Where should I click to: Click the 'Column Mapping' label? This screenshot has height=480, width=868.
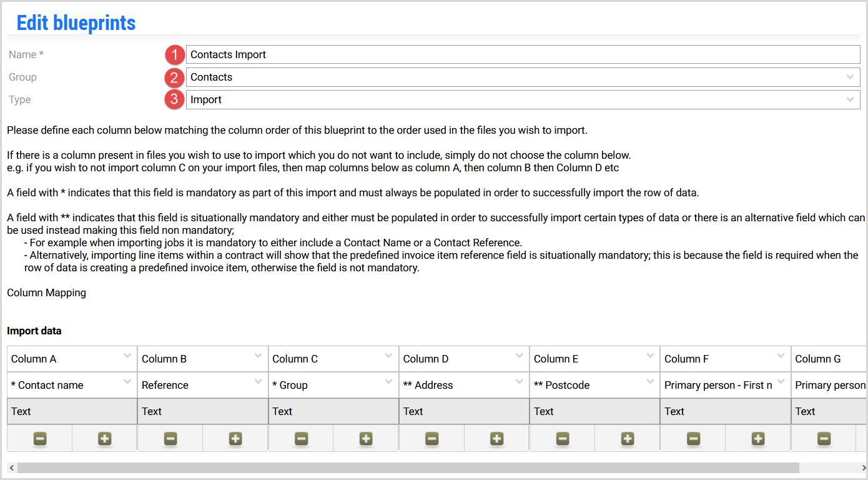click(47, 292)
